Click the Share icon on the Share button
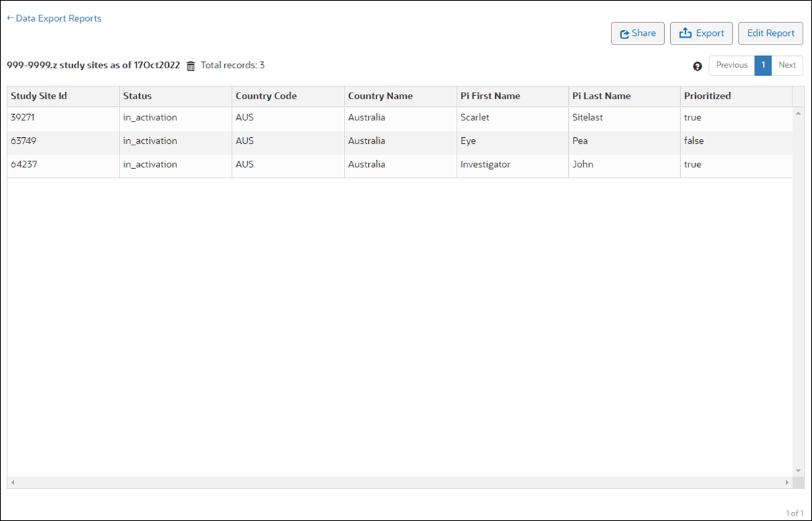Viewport: 812px width, 521px height. [x=624, y=33]
